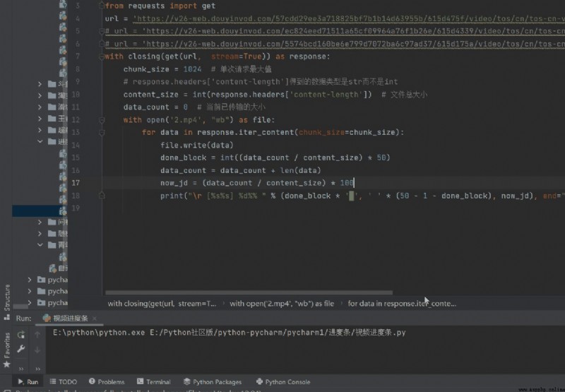Click breadcrumb 'with open('2.mp4', "wb") as file'
The width and height of the screenshot is (565, 392).
tap(282, 304)
